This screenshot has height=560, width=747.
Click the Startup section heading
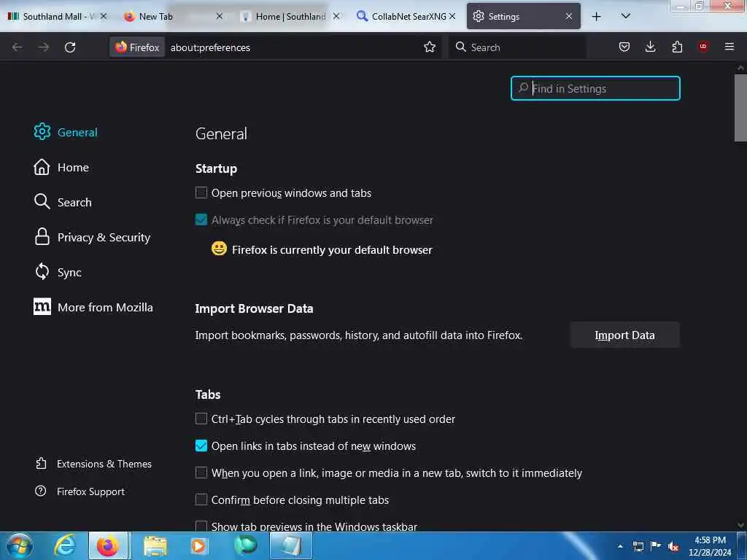[216, 168]
